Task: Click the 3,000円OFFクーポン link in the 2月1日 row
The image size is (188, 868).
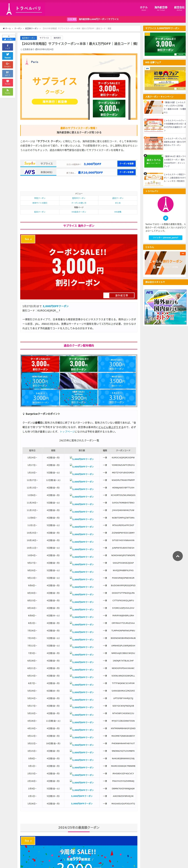Action: (x=82, y=796)
